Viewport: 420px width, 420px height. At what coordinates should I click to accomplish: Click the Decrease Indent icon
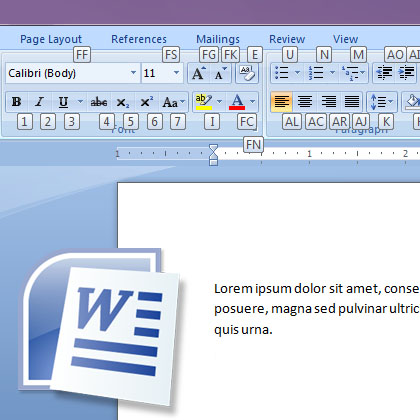click(384, 73)
